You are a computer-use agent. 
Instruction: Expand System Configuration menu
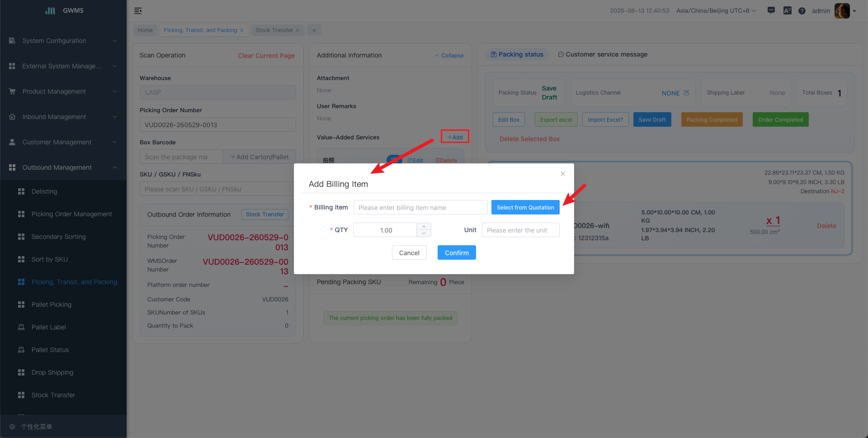click(63, 41)
